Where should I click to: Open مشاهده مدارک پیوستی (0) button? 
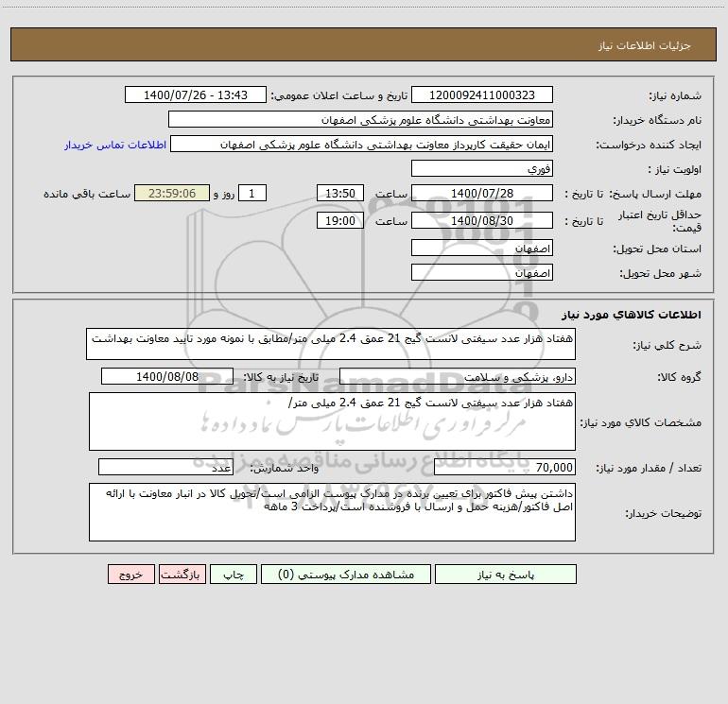click(346, 574)
